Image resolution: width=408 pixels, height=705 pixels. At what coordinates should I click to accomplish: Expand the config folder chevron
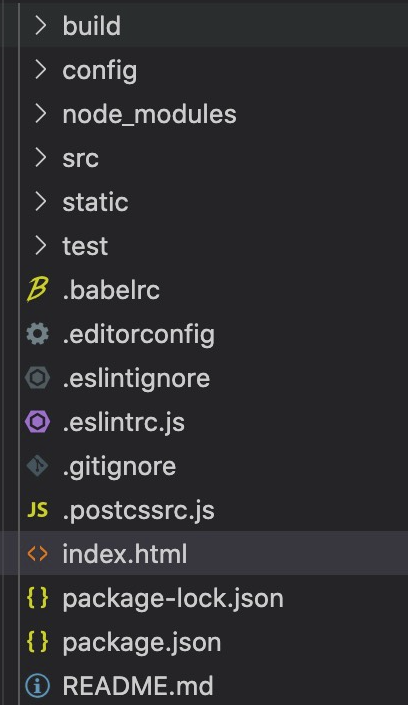[x=41, y=70]
